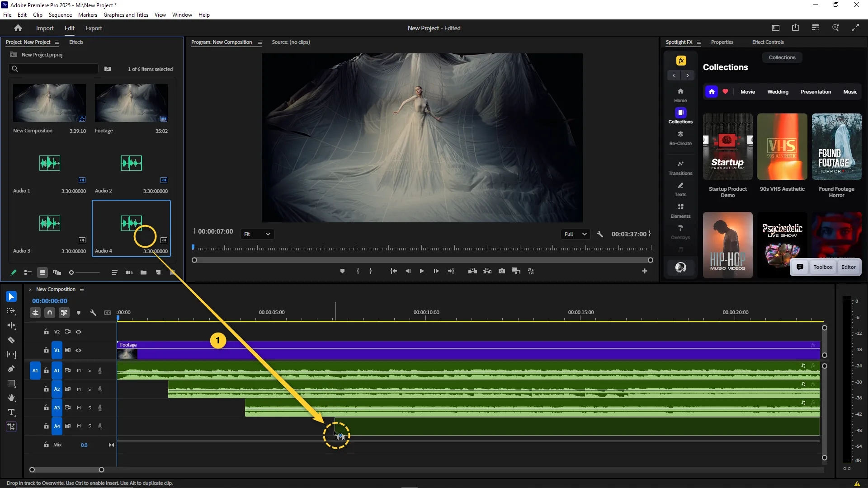The height and width of the screenshot is (488, 868).
Task: Open Spotlight FX Elements section
Action: coord(680,211)
